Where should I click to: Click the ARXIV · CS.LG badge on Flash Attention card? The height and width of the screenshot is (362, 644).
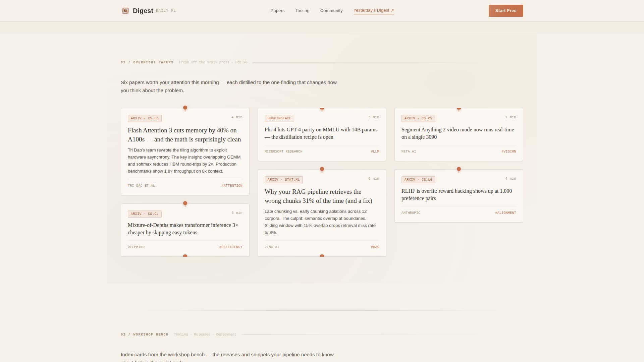pyautogui.click(x=145, y=118)
